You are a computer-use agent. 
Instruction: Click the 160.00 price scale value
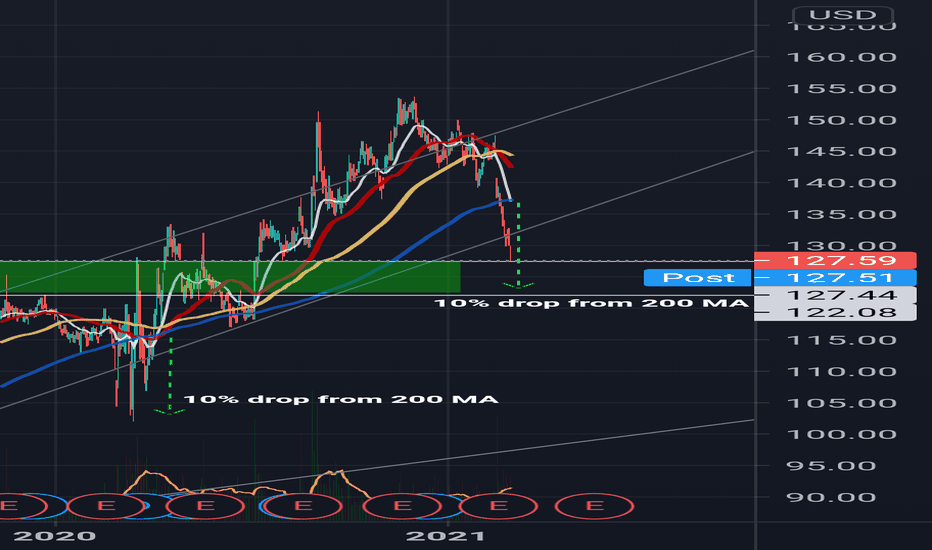(841, 57)
